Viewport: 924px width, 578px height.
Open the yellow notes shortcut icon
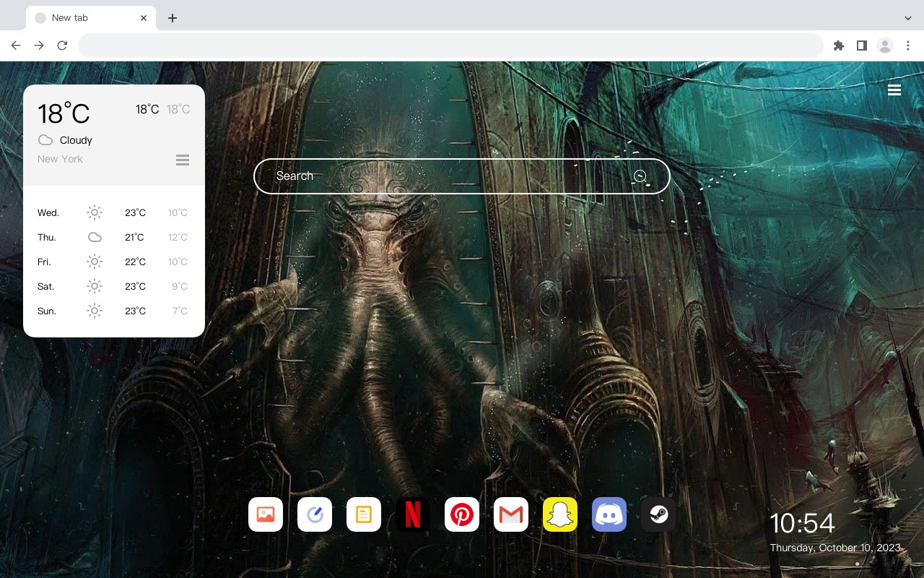[x=364, y=514]
